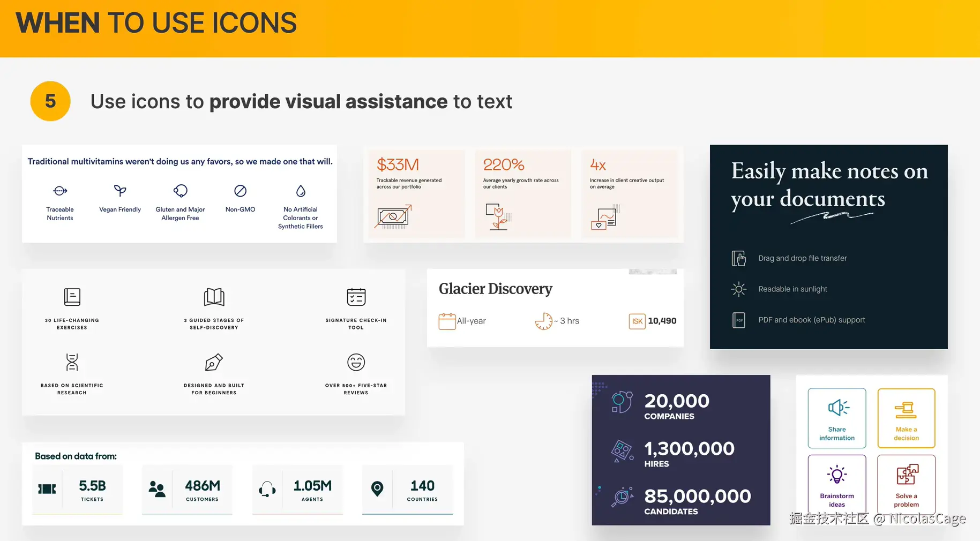Click the yellow number 5 circle badge
Viewport: 980px width, 541px height.
pyautogui.click(x=50, y=101)
